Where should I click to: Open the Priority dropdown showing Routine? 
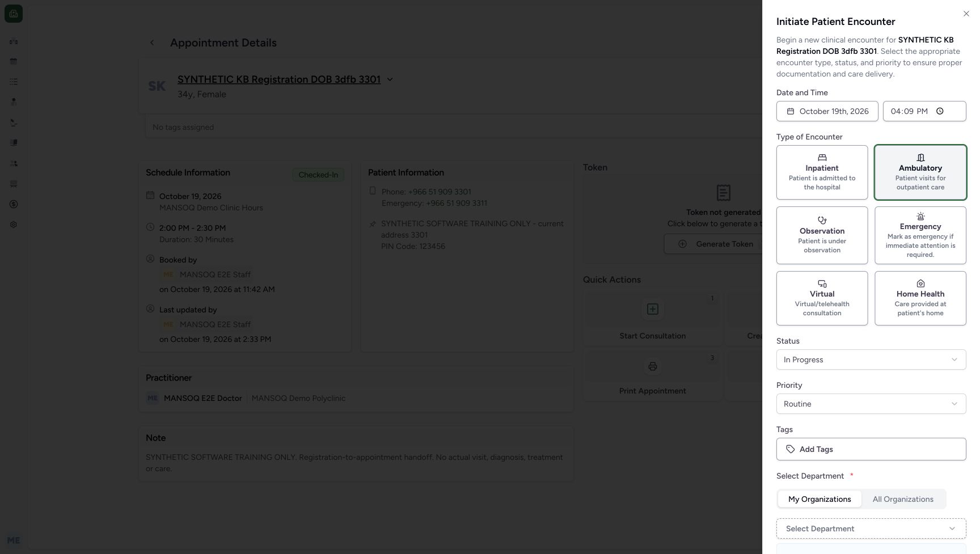871,404
